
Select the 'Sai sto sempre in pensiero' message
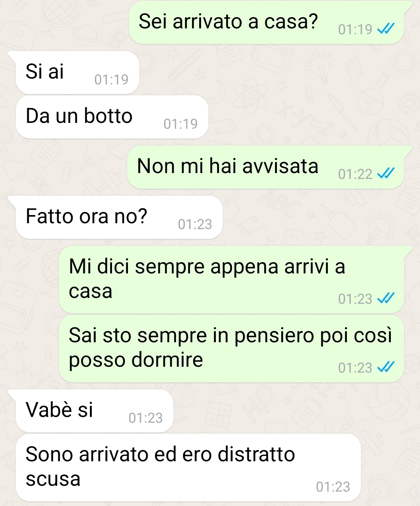(231, 348)
